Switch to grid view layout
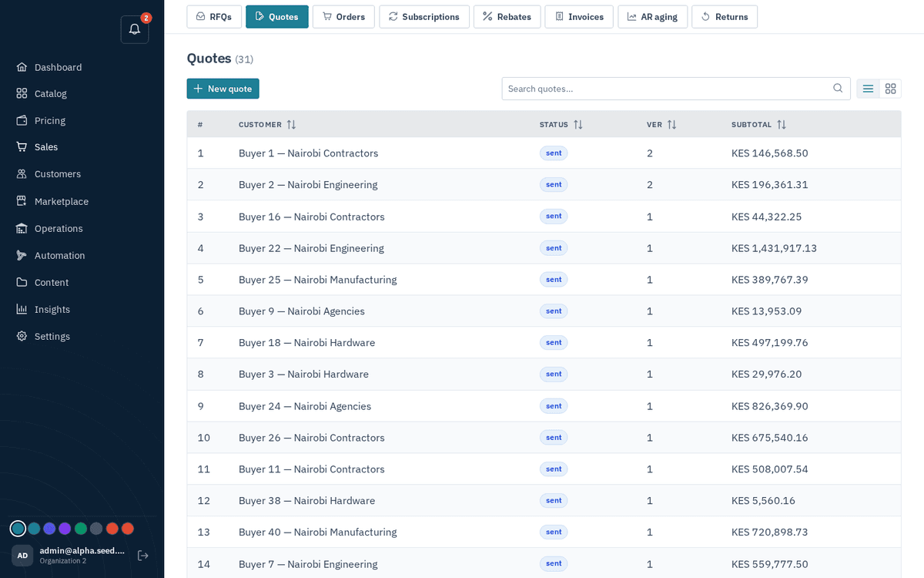This screenshot has width=924, height=578. (x=891, y=89)
